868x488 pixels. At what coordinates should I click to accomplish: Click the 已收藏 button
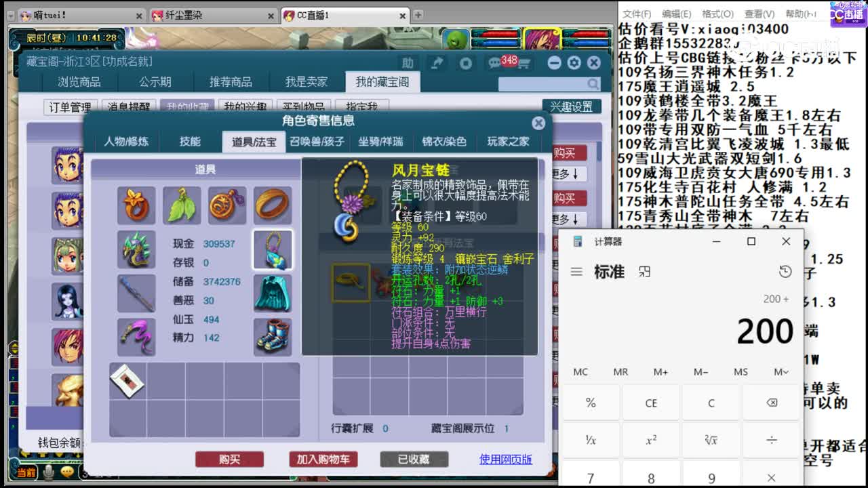tap(414, 460)
